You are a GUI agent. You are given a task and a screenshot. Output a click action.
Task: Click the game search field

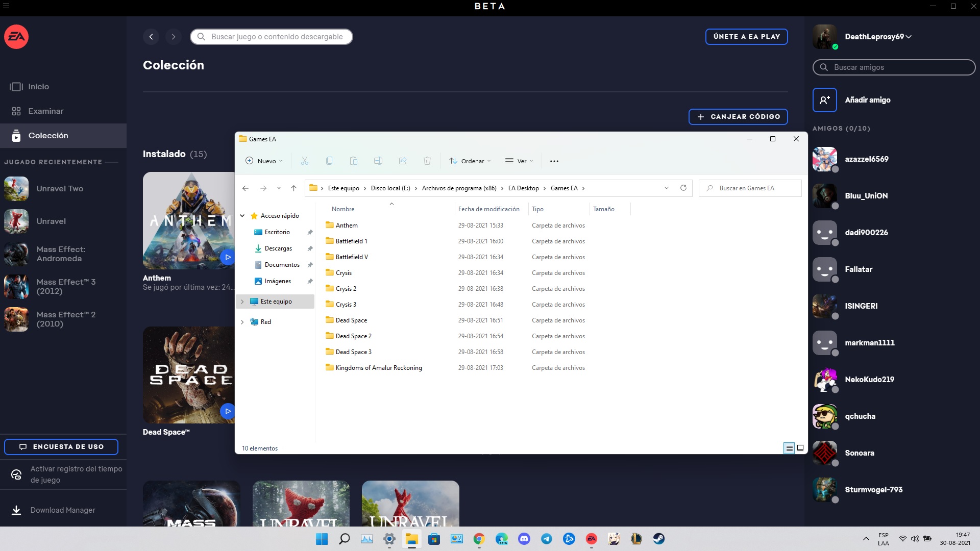click(272, 37)
